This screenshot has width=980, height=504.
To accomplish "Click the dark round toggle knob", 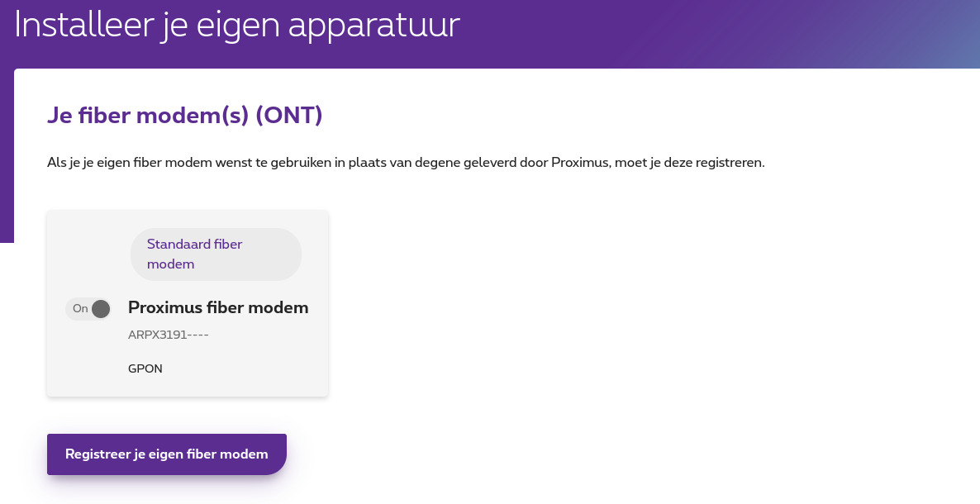I will 101,309.
